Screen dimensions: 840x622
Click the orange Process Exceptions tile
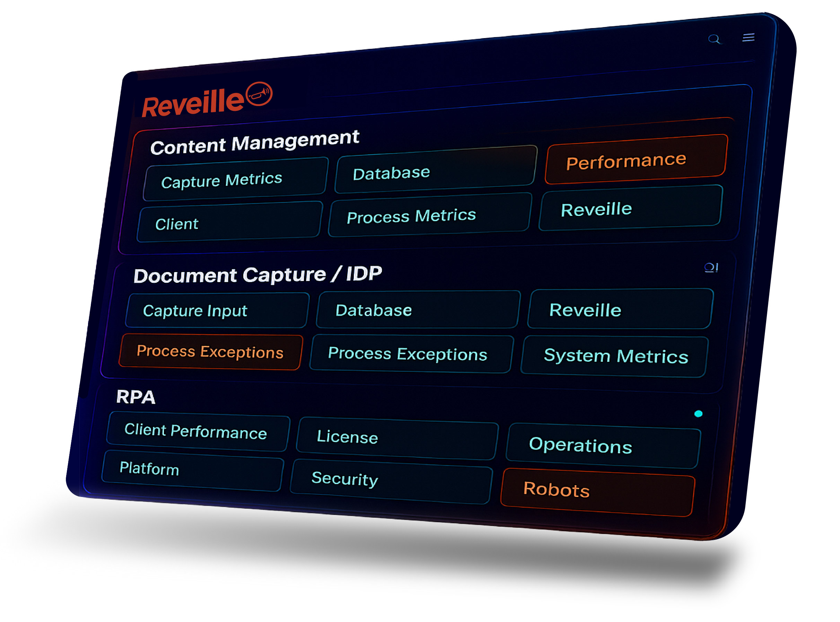210,352
